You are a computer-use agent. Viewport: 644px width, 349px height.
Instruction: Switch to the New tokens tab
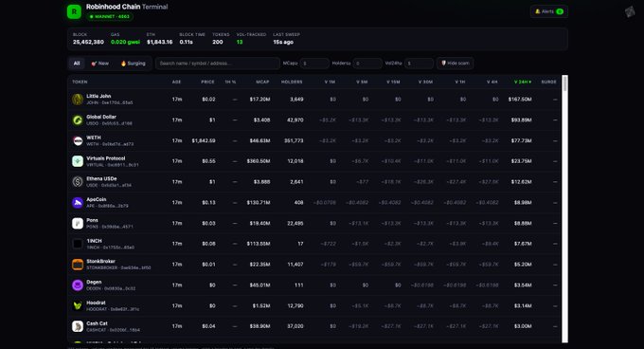point(99,64)
